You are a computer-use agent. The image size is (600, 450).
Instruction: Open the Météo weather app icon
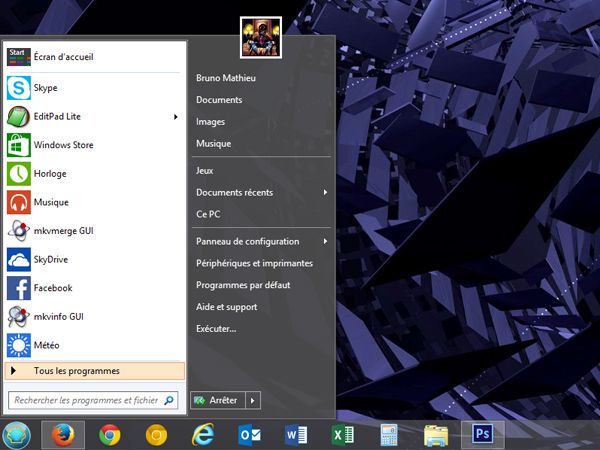tap(19, 345)
